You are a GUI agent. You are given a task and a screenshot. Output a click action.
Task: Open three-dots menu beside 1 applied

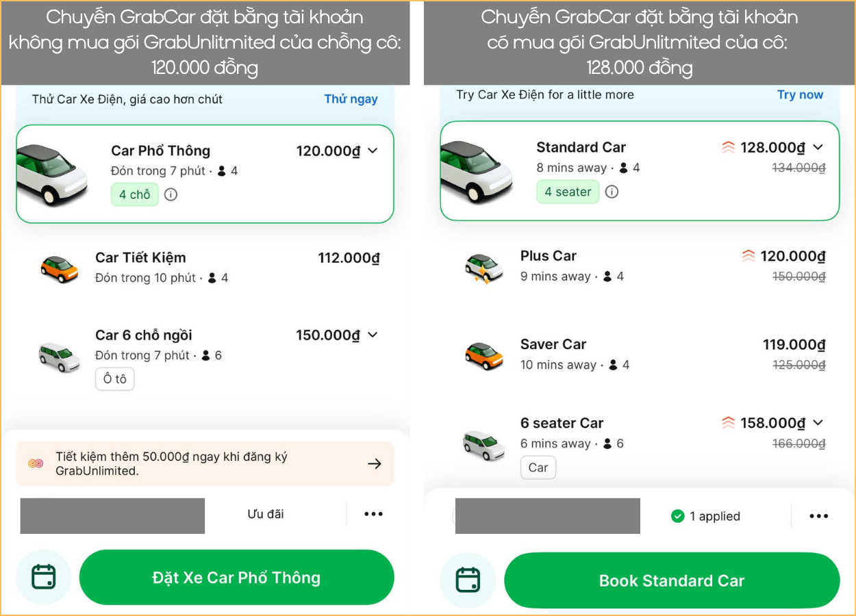819,516
